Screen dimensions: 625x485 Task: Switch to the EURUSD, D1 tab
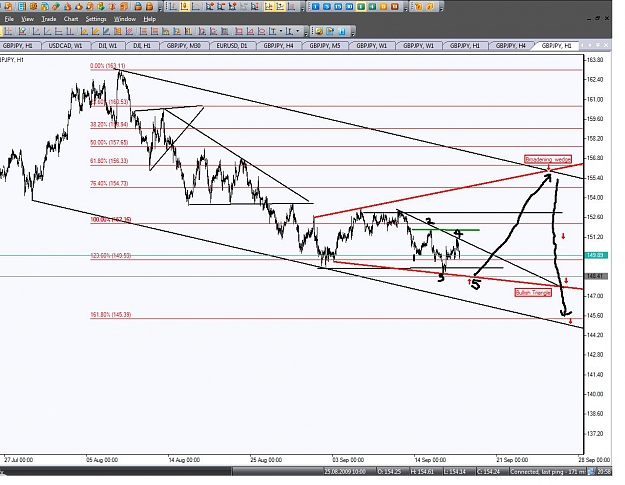pos(232,46)
